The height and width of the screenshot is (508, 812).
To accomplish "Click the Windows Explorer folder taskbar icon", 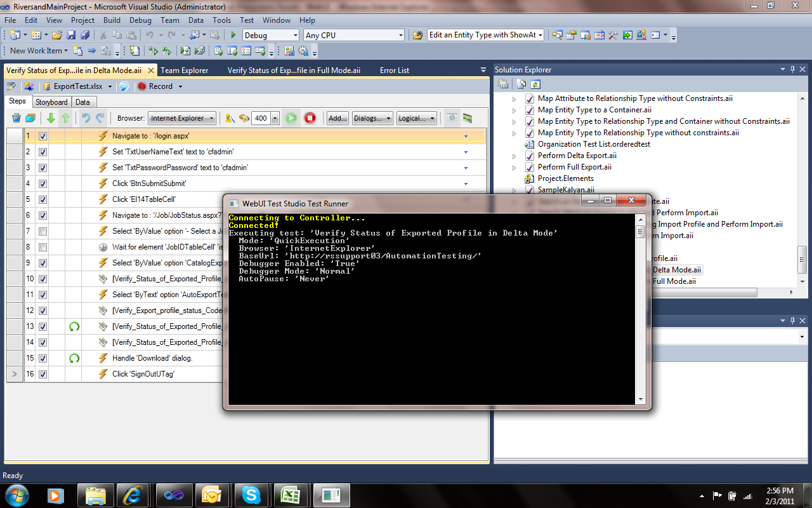I will (95, 495).
